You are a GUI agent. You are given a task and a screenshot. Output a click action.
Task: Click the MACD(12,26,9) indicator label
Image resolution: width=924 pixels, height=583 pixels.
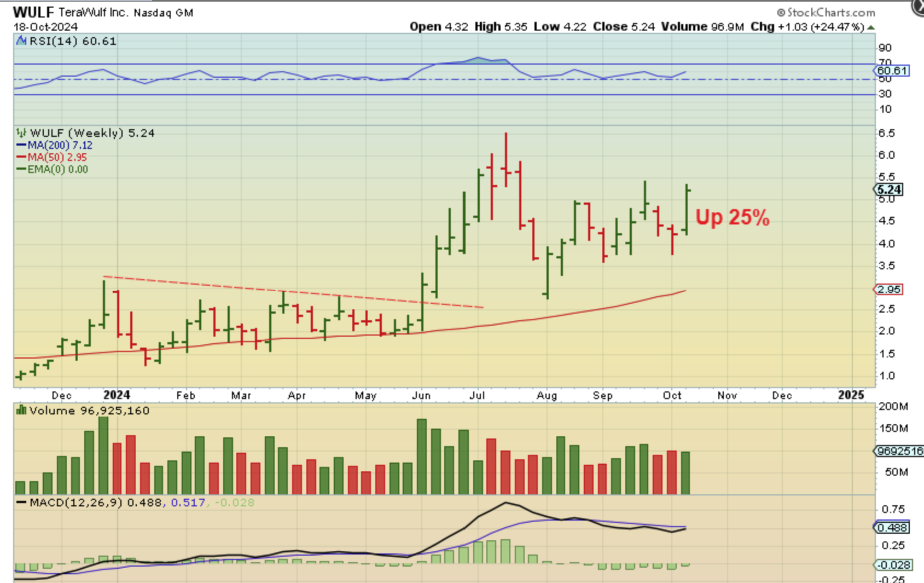pyautogui.click(x=76, y=503)
